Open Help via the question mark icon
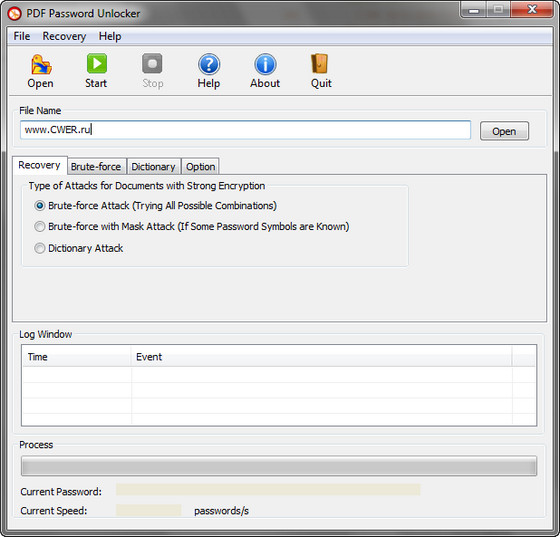Screen dimensions: 560x537 pos(209,64)
